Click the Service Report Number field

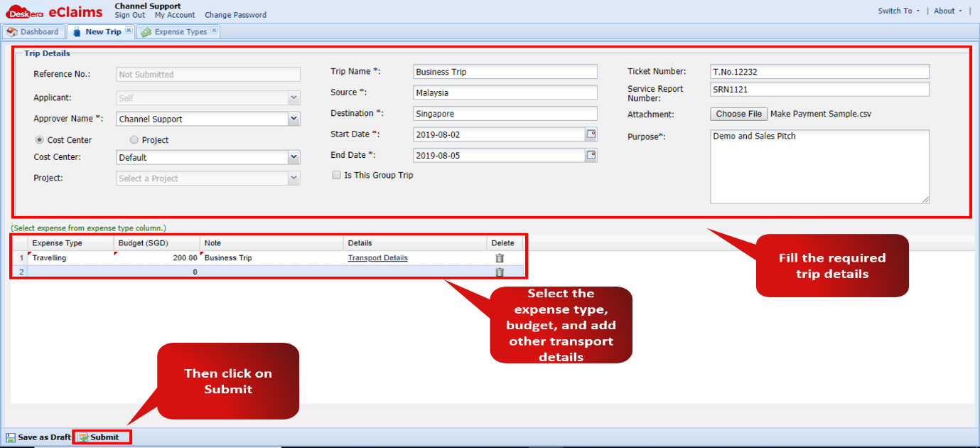819,90
